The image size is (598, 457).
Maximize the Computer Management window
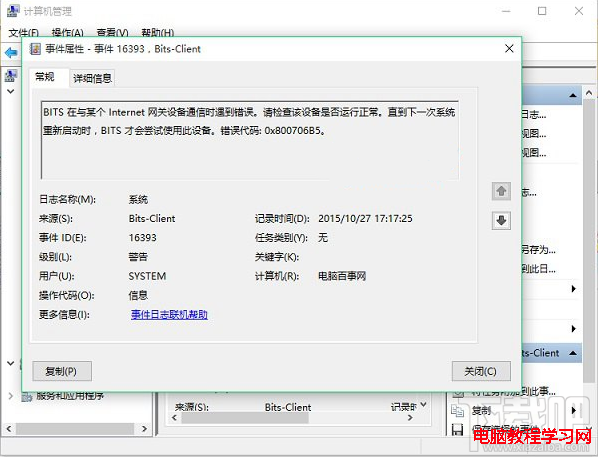[x=542, y=11]
